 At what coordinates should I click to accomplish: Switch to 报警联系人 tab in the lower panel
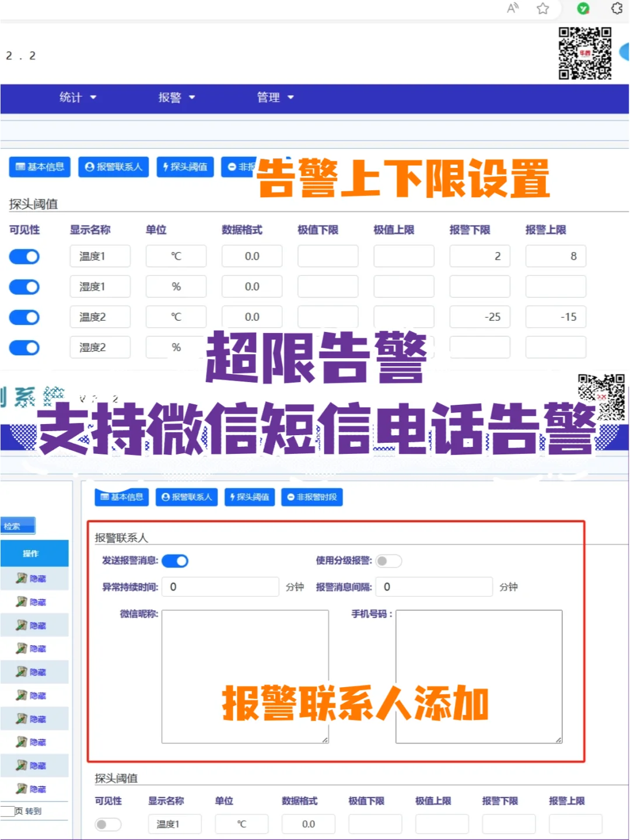(x=186, y=498)
